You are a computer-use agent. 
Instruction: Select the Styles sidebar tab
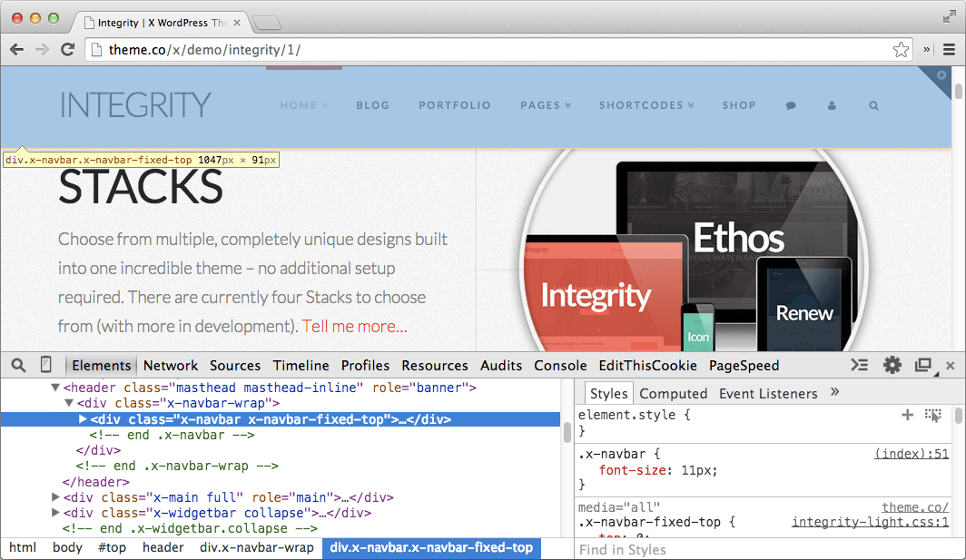tap(608, 394)
